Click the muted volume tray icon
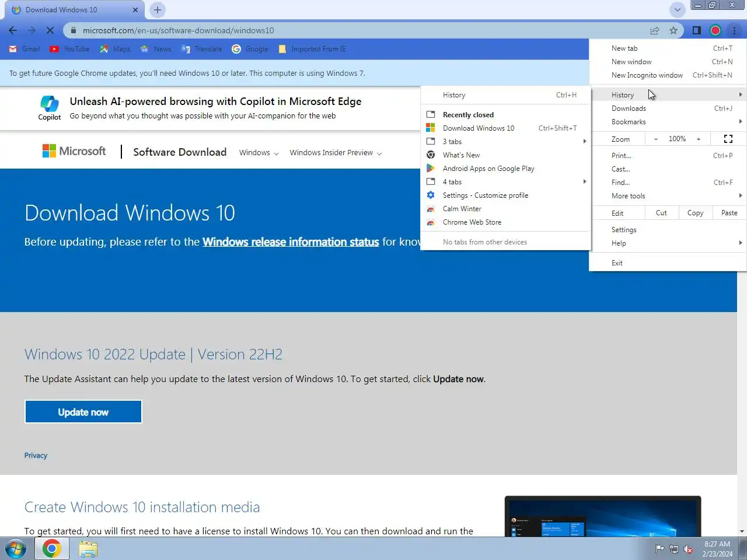The height and width of the screenshot is (560, 747). pyautogui.click(x=689, y=549)
